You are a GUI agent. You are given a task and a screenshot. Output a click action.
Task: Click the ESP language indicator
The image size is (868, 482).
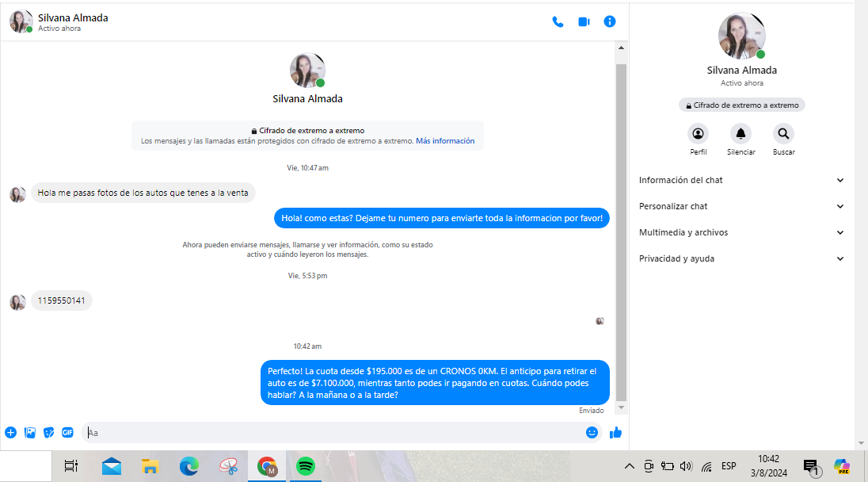[729, 466]
